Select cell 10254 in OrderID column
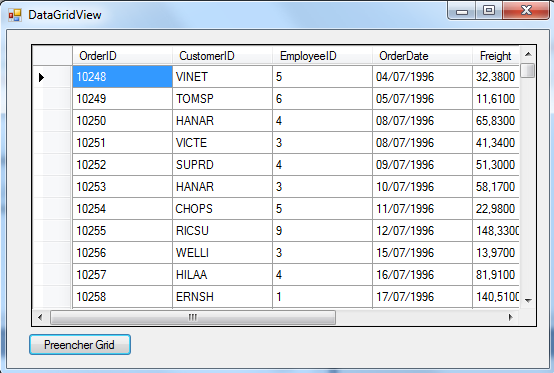The height and width of the screenshot is (373, 554). pos(122,208)
